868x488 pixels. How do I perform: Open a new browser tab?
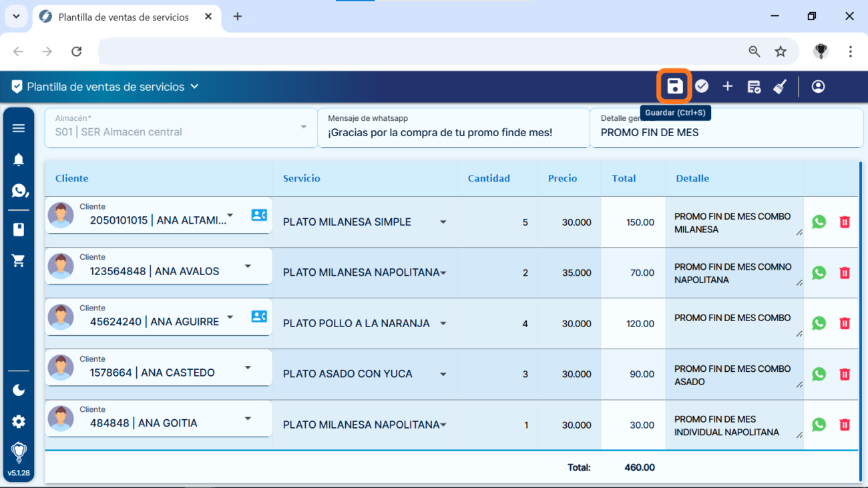click(x=238, y=17)
